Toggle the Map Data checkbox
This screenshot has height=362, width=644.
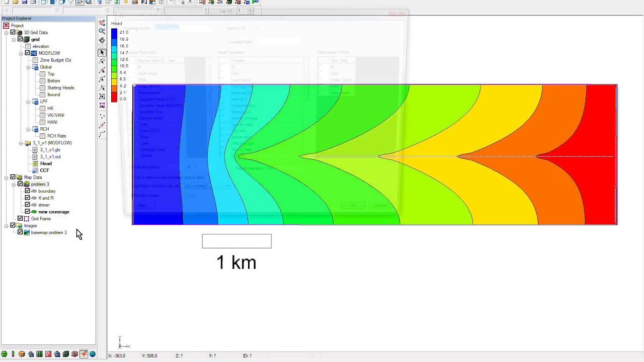click(13, 177)
